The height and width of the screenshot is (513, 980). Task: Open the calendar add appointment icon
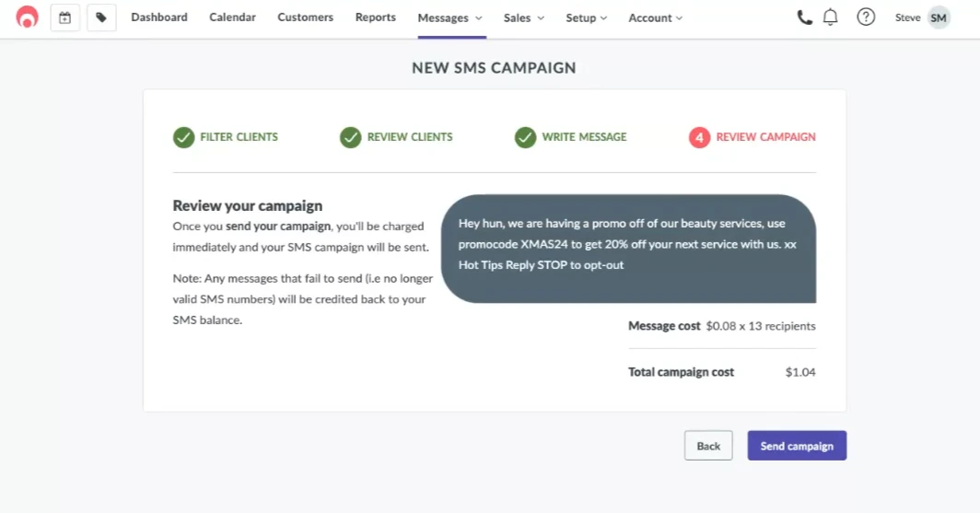[x=64, y=17]
